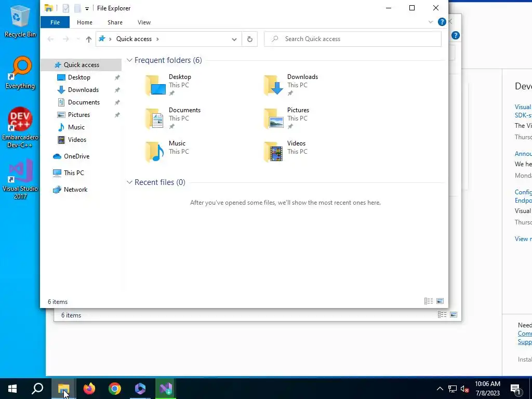Screen dimensions: 532x399
Task: Select Quick access in the navigation pane
Action: tap(81, 65)
